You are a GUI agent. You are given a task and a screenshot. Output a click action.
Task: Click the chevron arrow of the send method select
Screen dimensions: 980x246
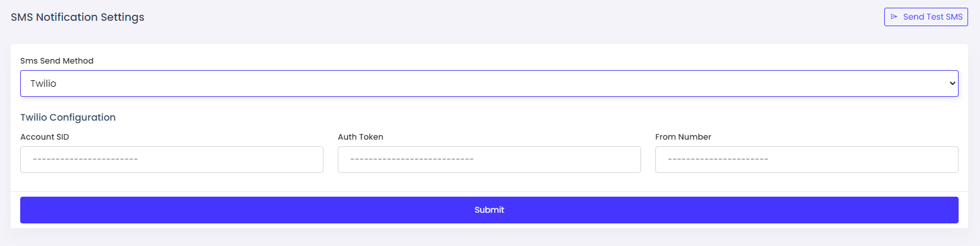pos(952,84)
